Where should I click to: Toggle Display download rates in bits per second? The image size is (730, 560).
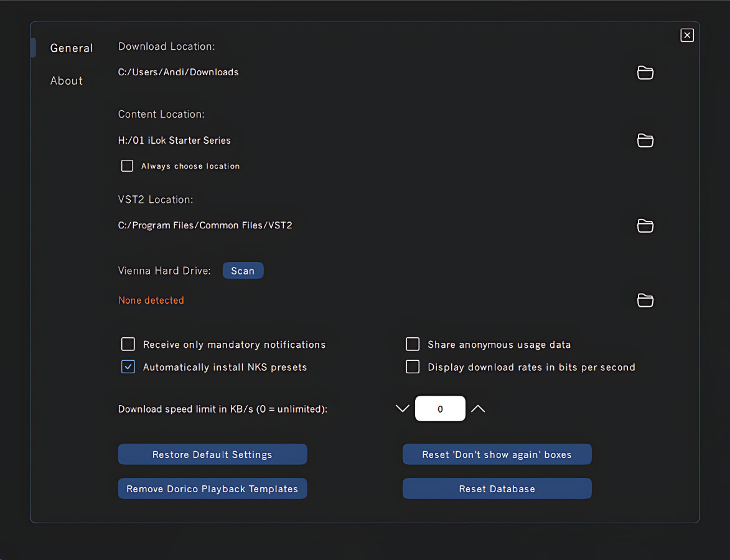click(x=413, y=367)
